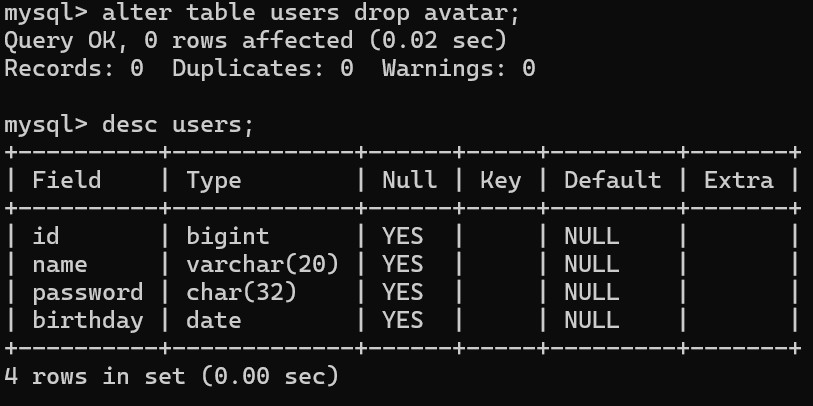Click the 'Extra' column header
813x406 pixels.
[738, 180]
